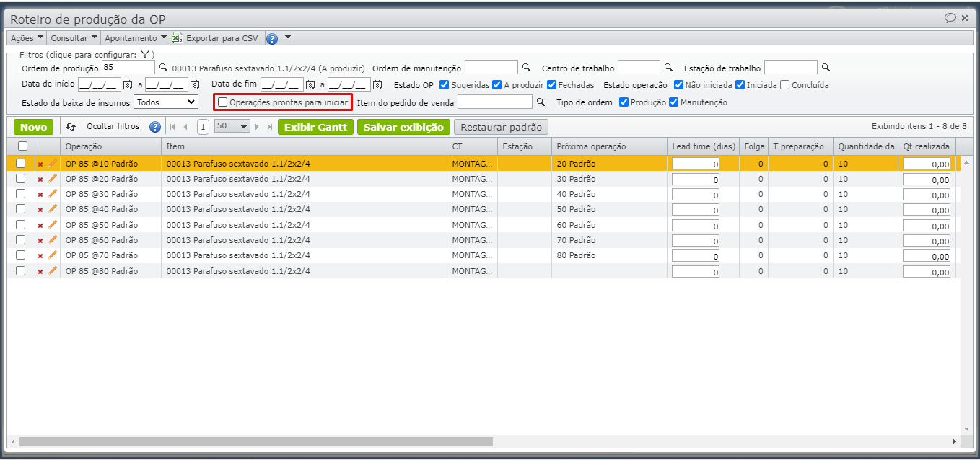Open the second Data de início calendar picker
Image resolution: width=980 pixels, height=460 pixels.
coord(194,85)
